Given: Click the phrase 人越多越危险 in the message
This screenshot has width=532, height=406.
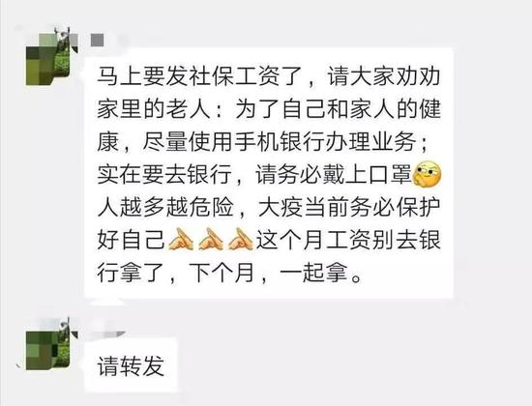Looking at the screenshot, I should (164, 207).
